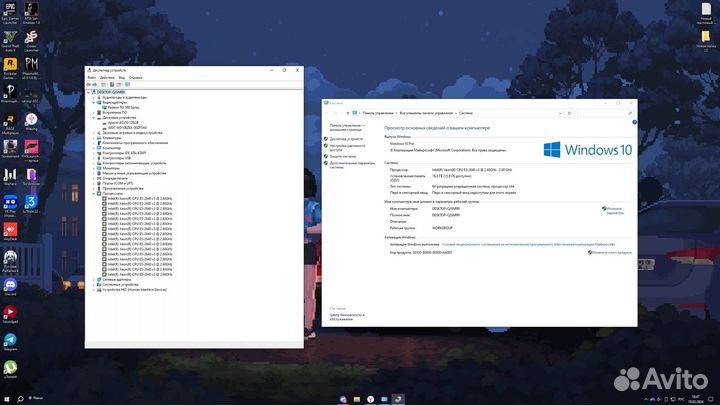This screenshot has width=720, height=405.
Task: Open AnyDesk desktop shortcut
Action: point(10,232)
